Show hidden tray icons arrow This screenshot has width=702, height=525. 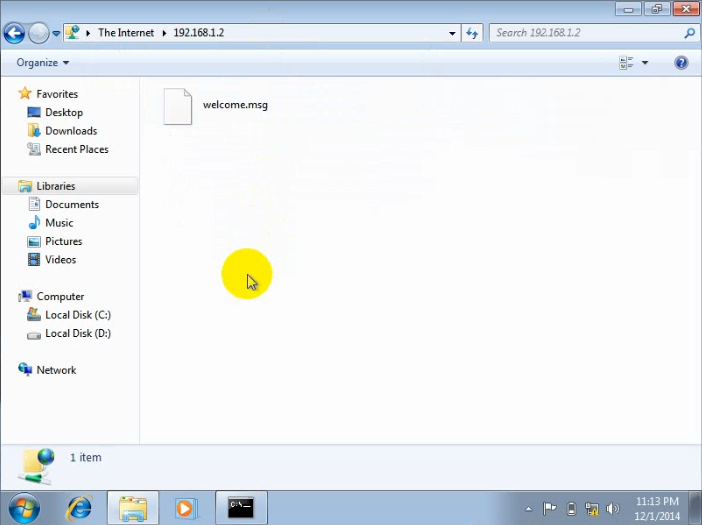coord(529,509)
